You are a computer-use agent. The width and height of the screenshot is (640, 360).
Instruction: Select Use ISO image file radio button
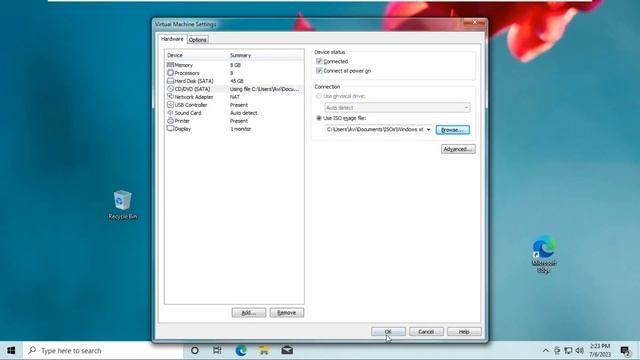[x=319, y=118]
